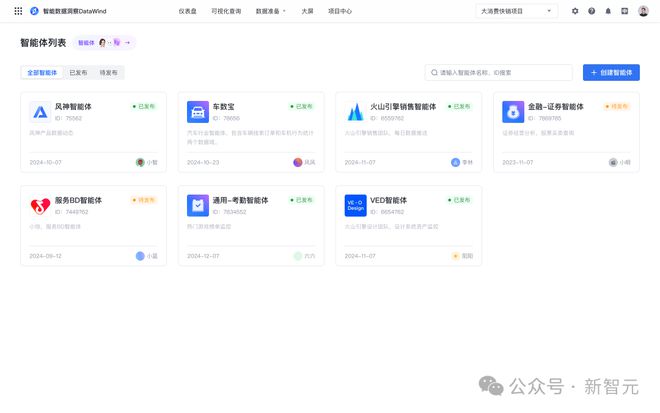
Task: Click the header icon next to the bell
Action: (625, 11)
